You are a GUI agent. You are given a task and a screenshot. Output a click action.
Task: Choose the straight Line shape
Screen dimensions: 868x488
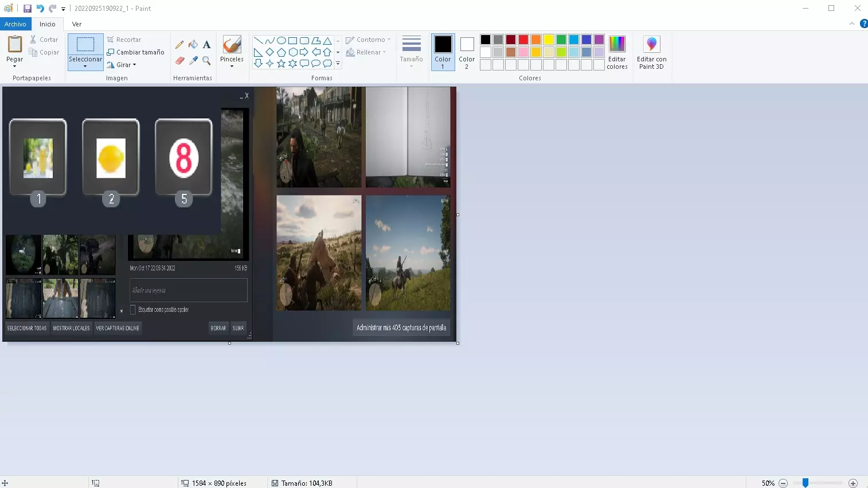[258, 41]
